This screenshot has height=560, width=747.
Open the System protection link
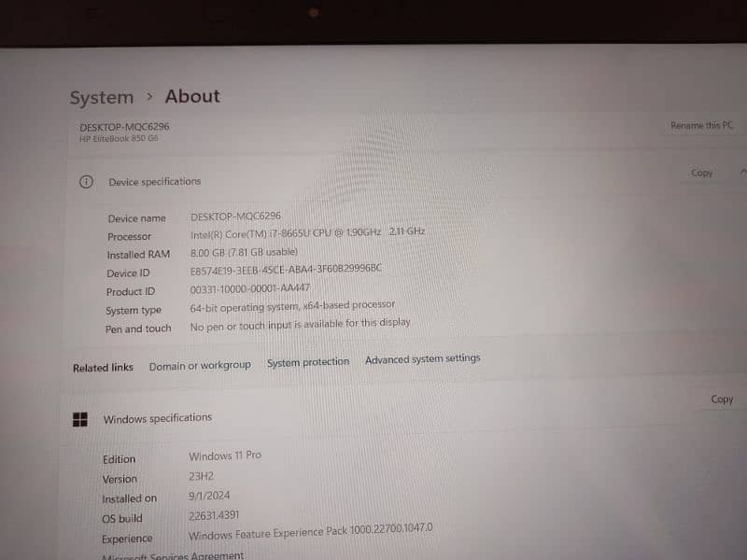(308, 362)
